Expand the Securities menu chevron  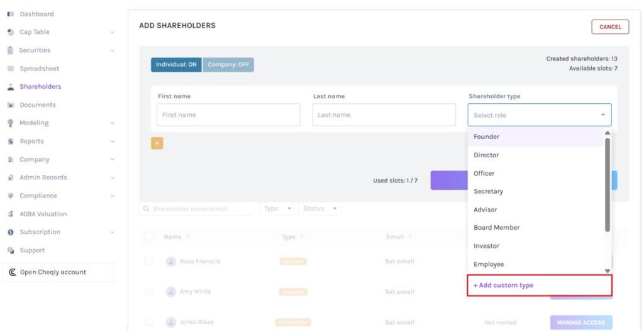[112, 50]
